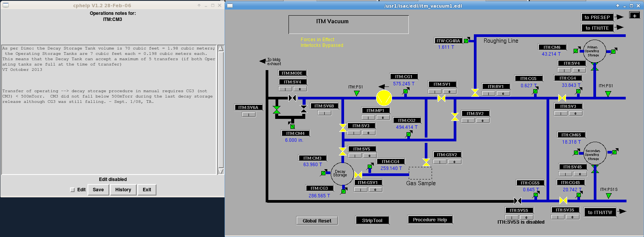This screenshot has width=644, height=237.
Task: Click the green ITM:SV6A valve symbol
Action: tap(277, 110)
